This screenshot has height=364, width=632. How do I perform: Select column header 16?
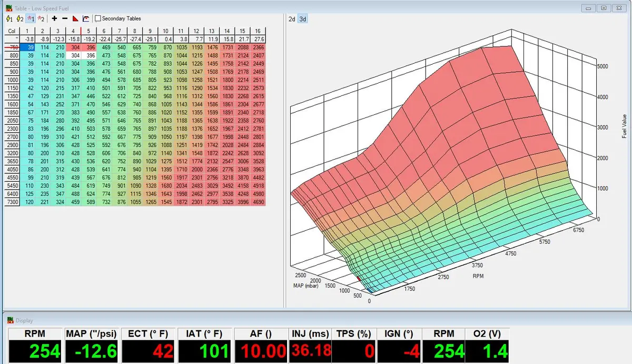pyautogui.click(x=258, y=32)
